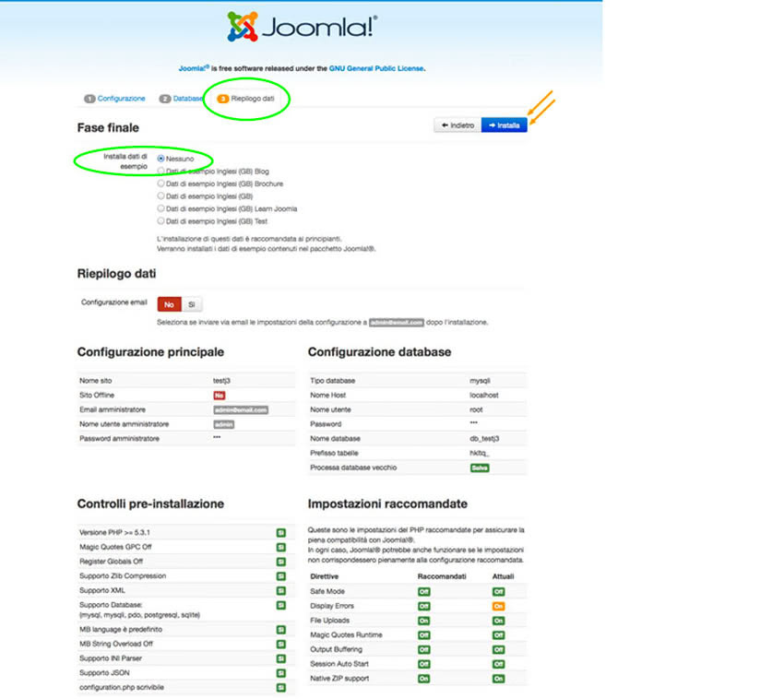Click the Si badge for MB language è predefinito

tap(281, 630)
